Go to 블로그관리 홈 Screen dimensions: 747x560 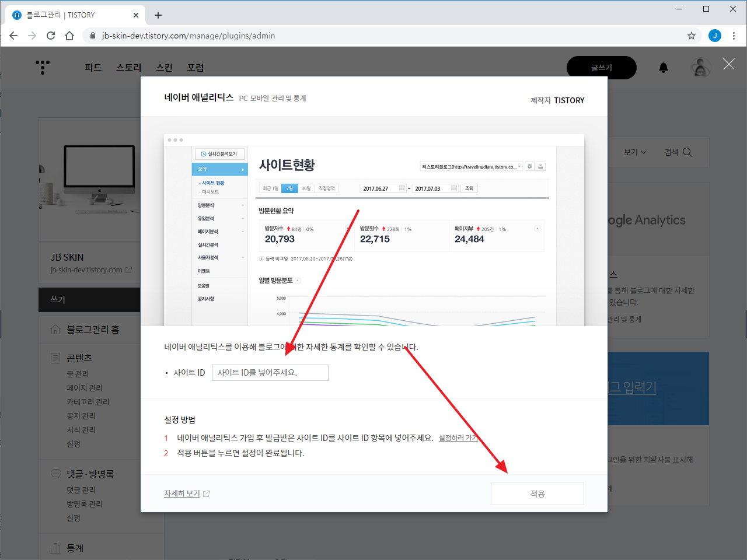click(93, 330)
